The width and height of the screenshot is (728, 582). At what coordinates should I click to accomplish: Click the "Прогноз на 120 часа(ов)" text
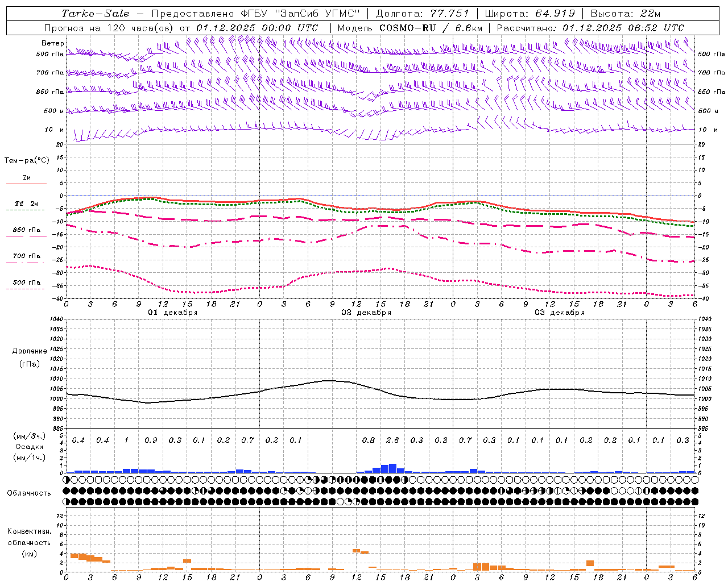click(110, 28)
